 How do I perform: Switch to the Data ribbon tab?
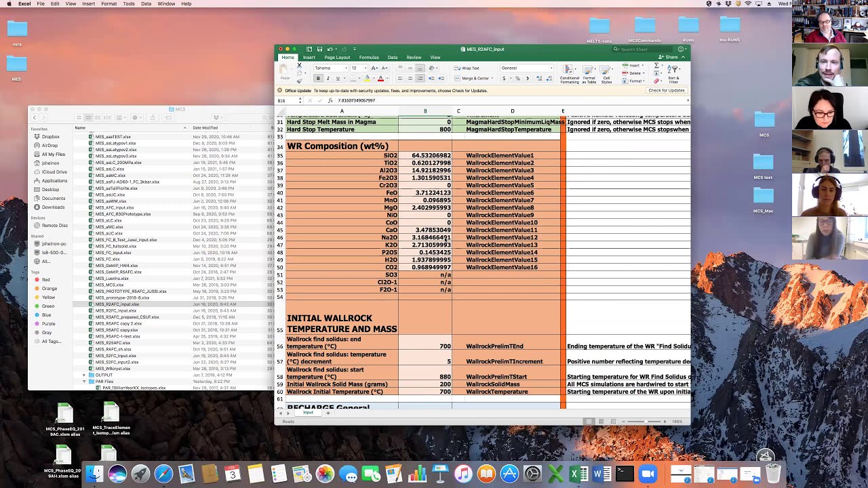pos(393,58)
